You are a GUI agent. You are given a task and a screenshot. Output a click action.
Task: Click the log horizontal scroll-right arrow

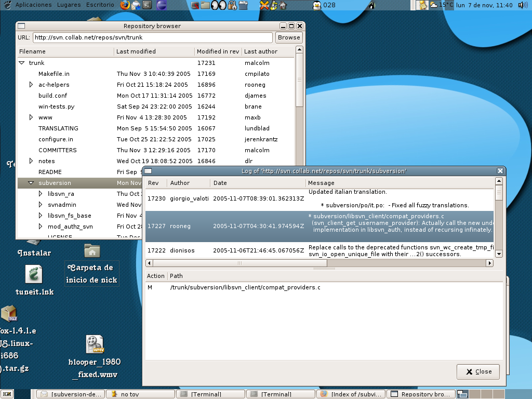(489, 263)
